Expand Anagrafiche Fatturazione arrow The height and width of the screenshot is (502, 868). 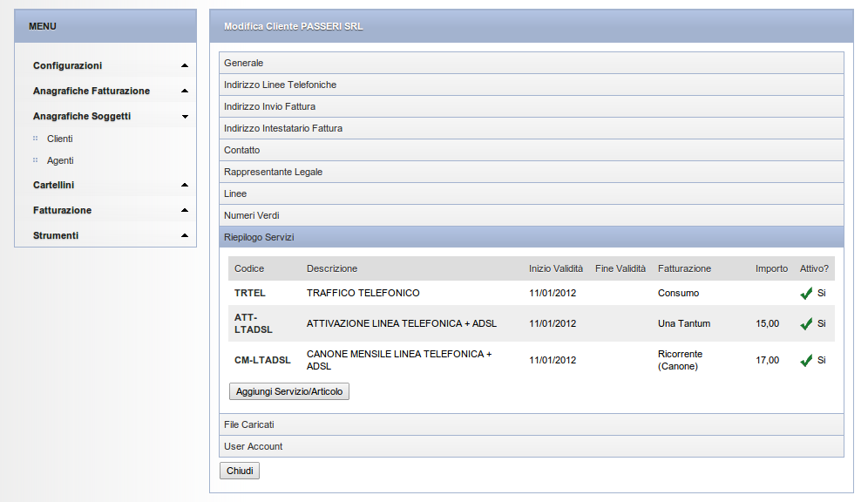185,91
